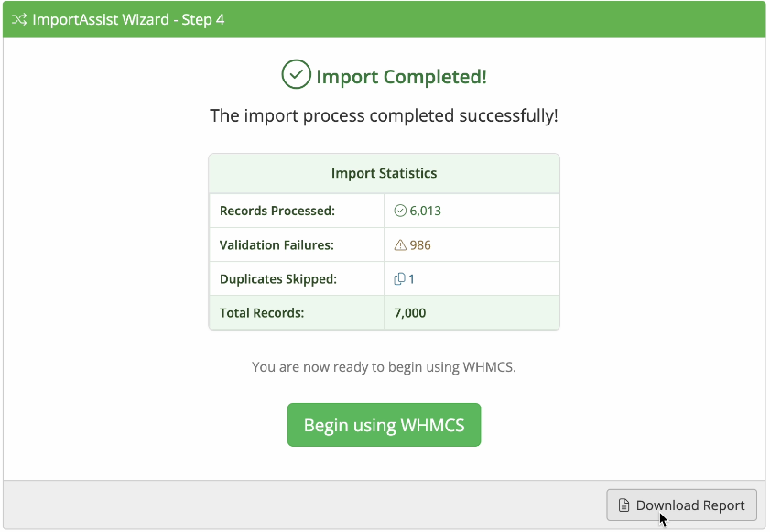The height and width of the screenshot is (532, 770).
Task: Click the shuffle icon in wizard title bar
Action: [x=19, y=19]
